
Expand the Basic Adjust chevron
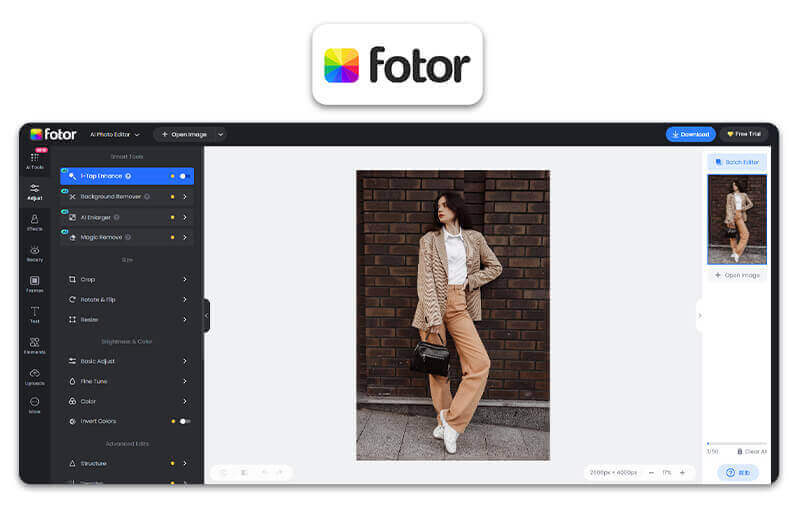point(185,361)
